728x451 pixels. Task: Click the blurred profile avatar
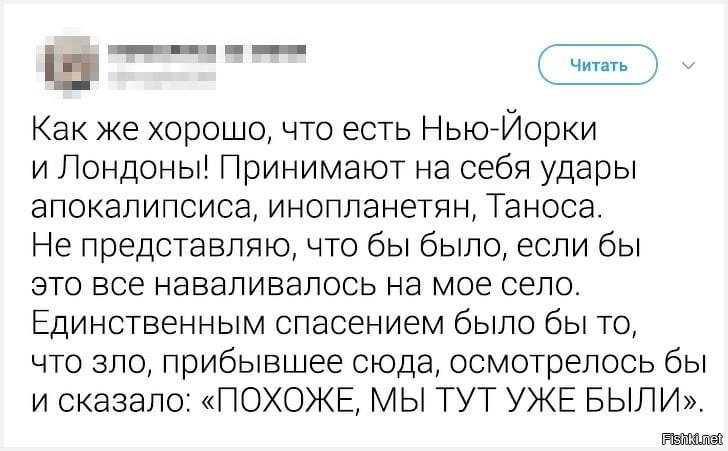coord(68,64)
